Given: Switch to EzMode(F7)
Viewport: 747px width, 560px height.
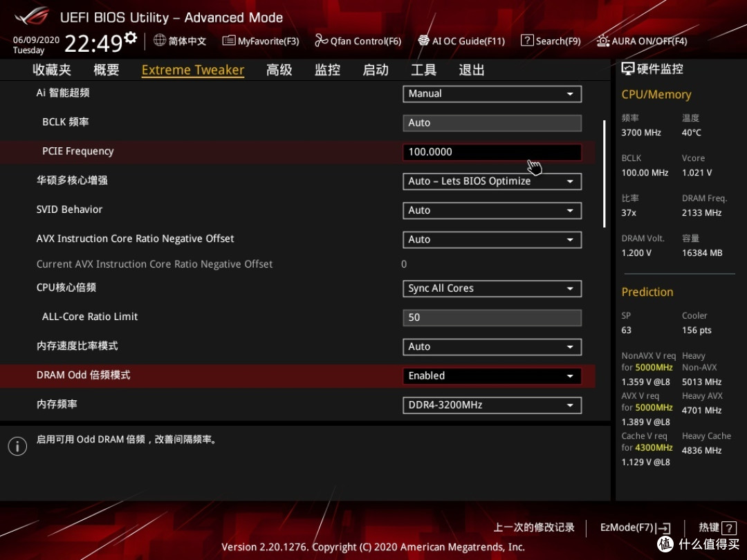Looking at the screenshot, I should pos(635,528).
